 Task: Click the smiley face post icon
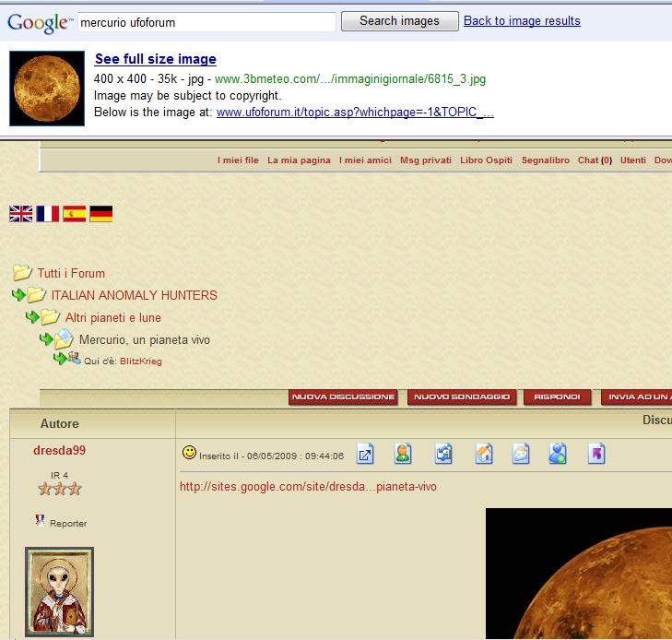pos(189,452)
